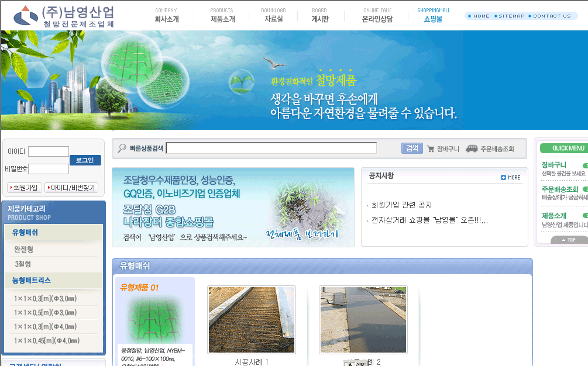Select product 1×1×0.5[m](Φ3.0mm)
Screen dimensions: 588x366
[x=46, y=312]
